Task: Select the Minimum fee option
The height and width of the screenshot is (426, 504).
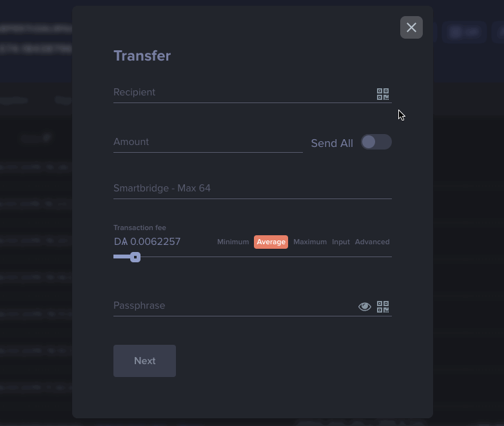Action: pyautogui.click(x=233, y=242)
